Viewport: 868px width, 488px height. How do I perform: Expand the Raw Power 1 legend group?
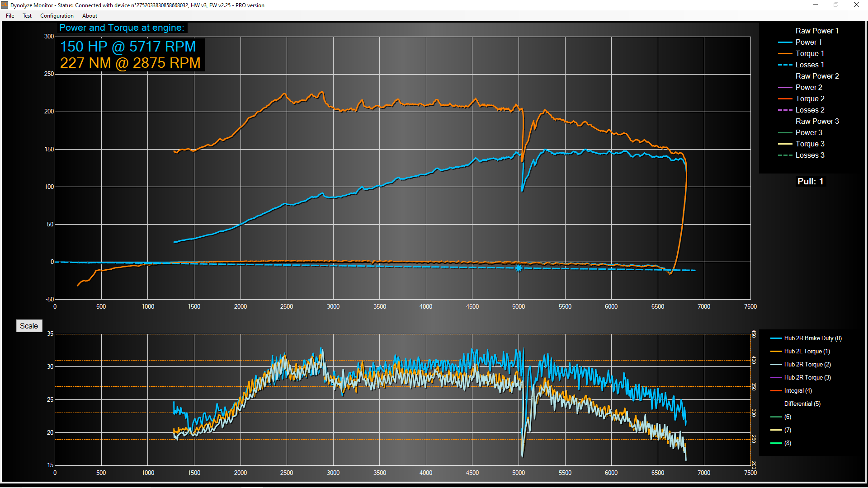pos(817,30)
